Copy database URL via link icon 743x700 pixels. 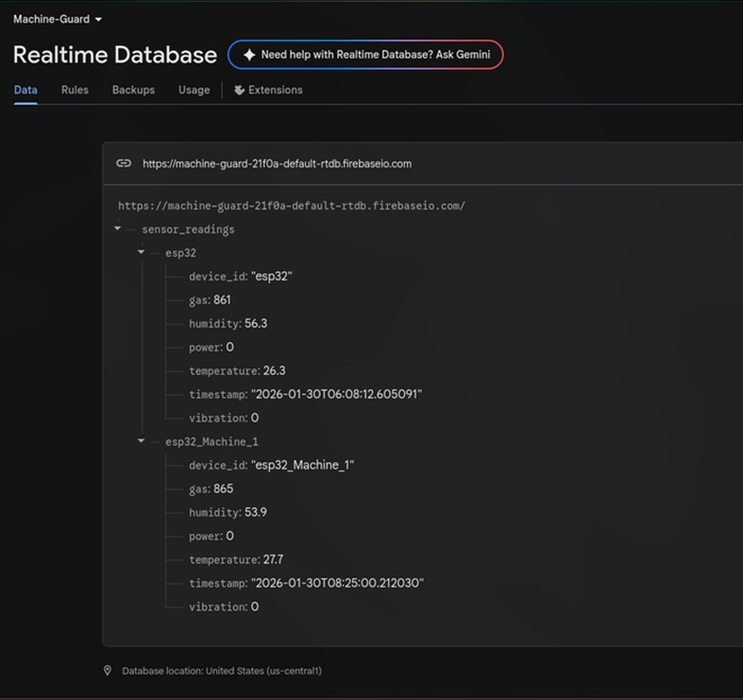tap(124, 163)
